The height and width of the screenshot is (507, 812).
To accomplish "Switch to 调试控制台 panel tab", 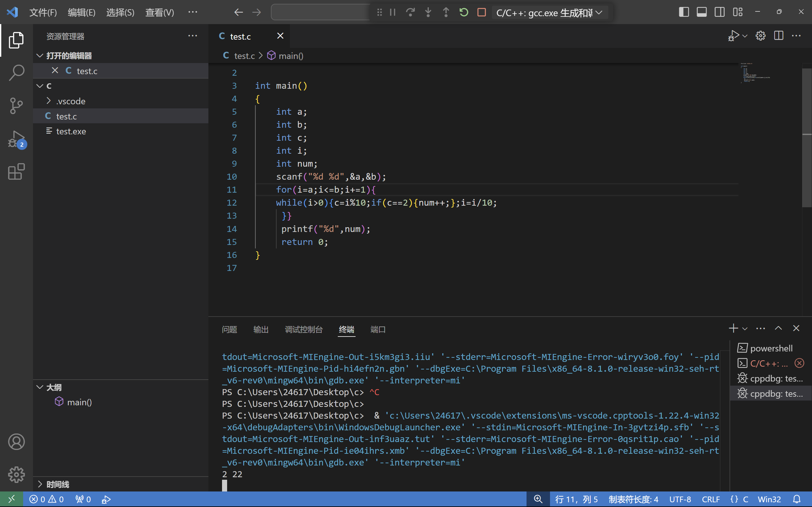I will pos(303,329).
